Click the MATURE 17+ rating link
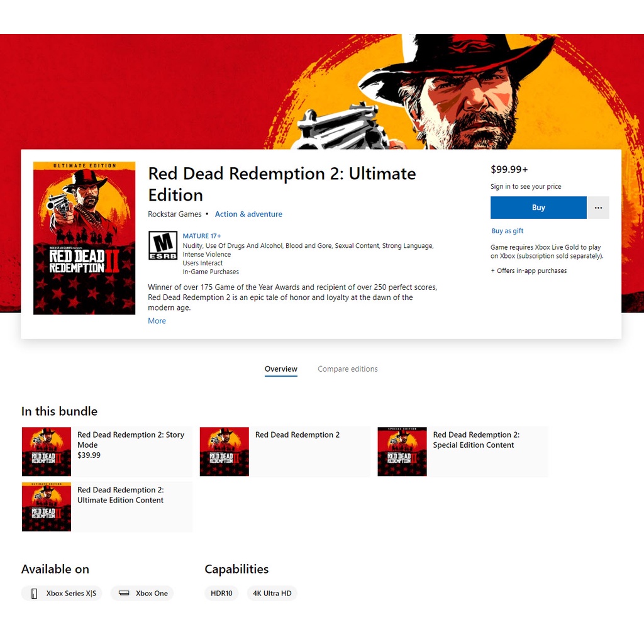The width and height of the screenshot is (644, 644). tap(202, 236)
